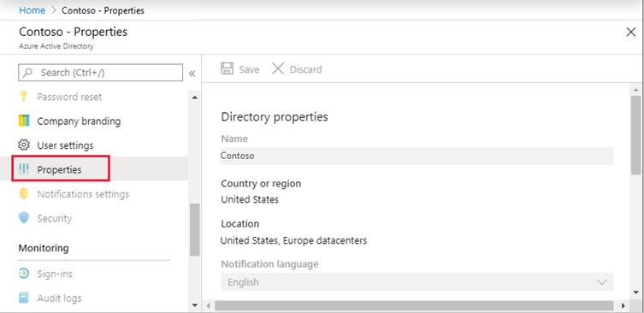This screenshot has height=313, width=644.
Task: Click the Azure Active Directory subtitle
Action: pyautogui.click(x=56, y=46)
